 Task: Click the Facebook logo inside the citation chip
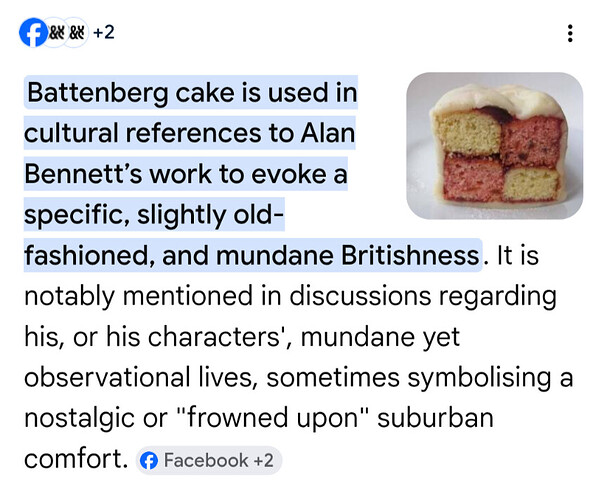coord(149,461)
